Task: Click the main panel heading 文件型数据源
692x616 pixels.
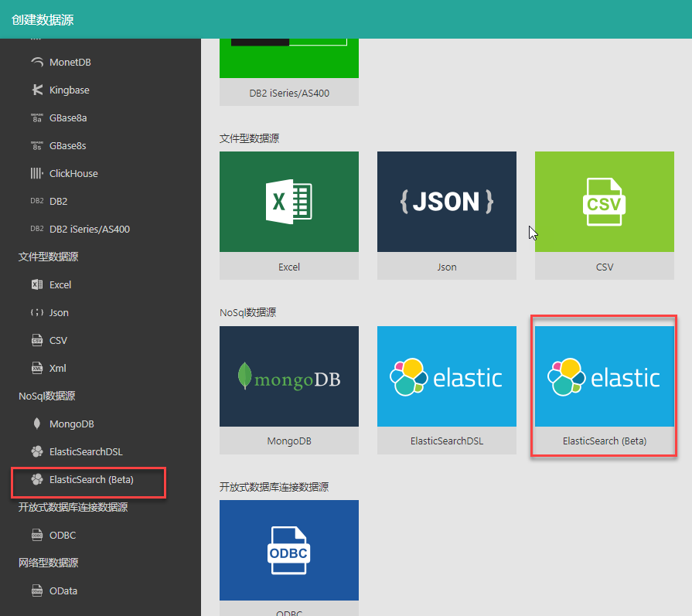Action: coord(249,138)
